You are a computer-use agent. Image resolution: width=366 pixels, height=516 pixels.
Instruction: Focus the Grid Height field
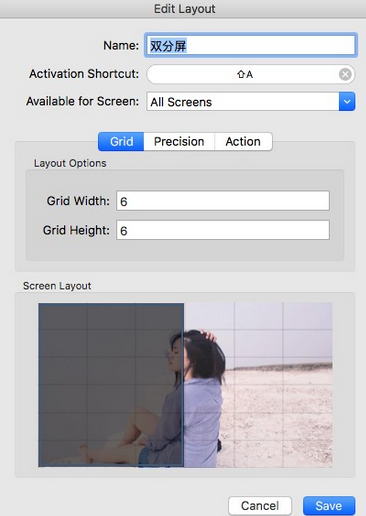tap(223, 230)
